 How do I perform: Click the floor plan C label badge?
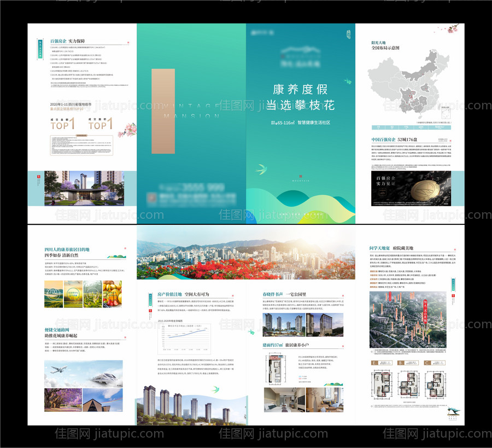coord(426,363)
